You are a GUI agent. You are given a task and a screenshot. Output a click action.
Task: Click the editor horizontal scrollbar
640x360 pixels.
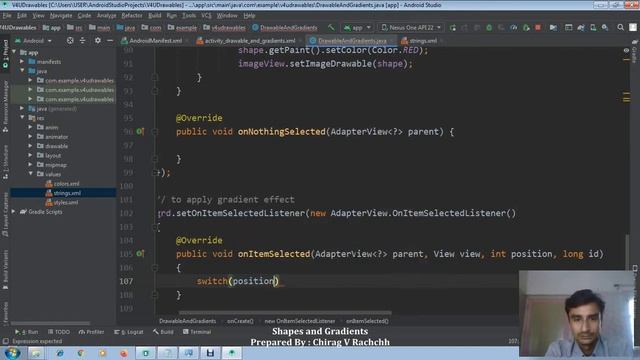[x=285, y=313]
